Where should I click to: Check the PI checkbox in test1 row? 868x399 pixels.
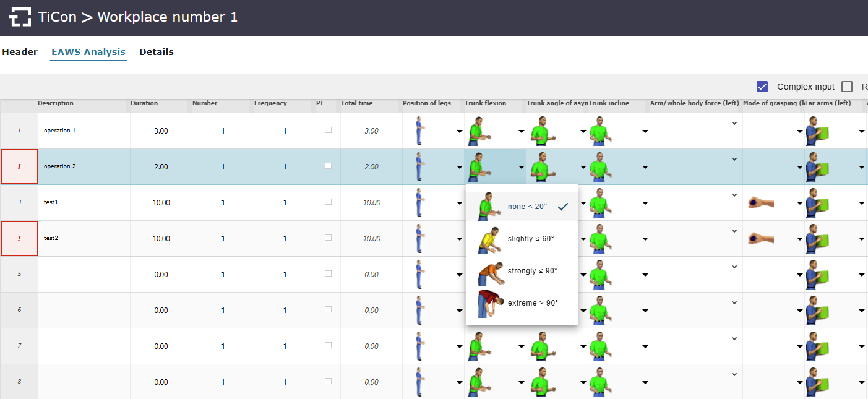point(328,202)
